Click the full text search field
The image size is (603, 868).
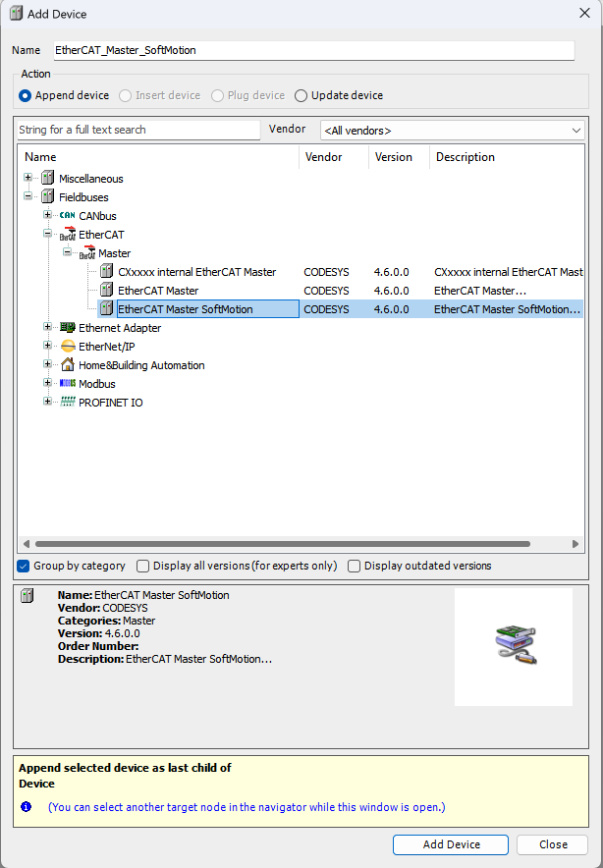[138, 130]
